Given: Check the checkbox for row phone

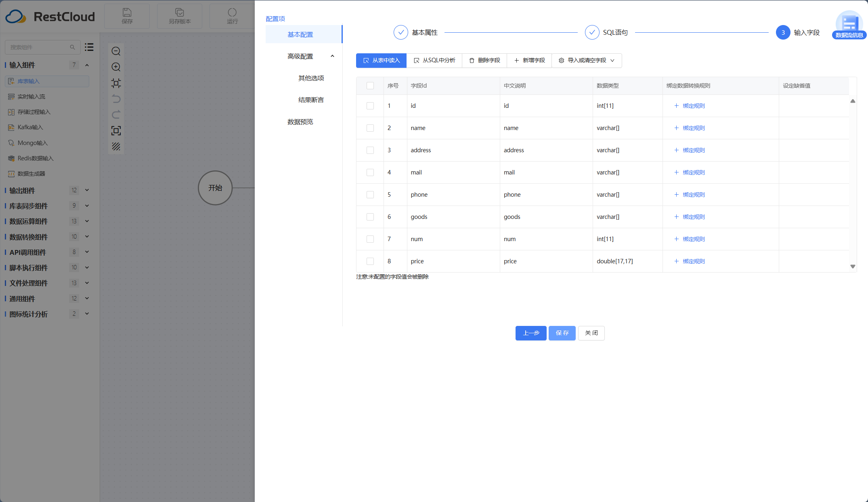Looking at the screenshot, I should [x=370, y=195].
